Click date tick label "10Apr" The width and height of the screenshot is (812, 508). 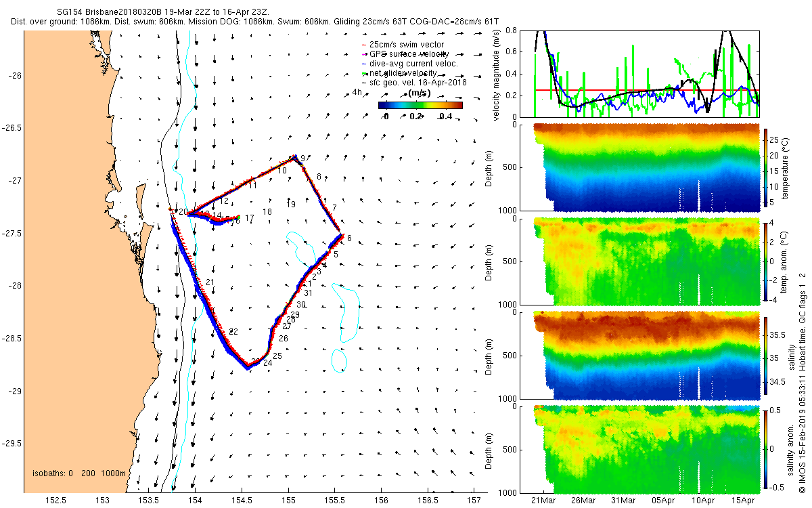pos(704,501)
